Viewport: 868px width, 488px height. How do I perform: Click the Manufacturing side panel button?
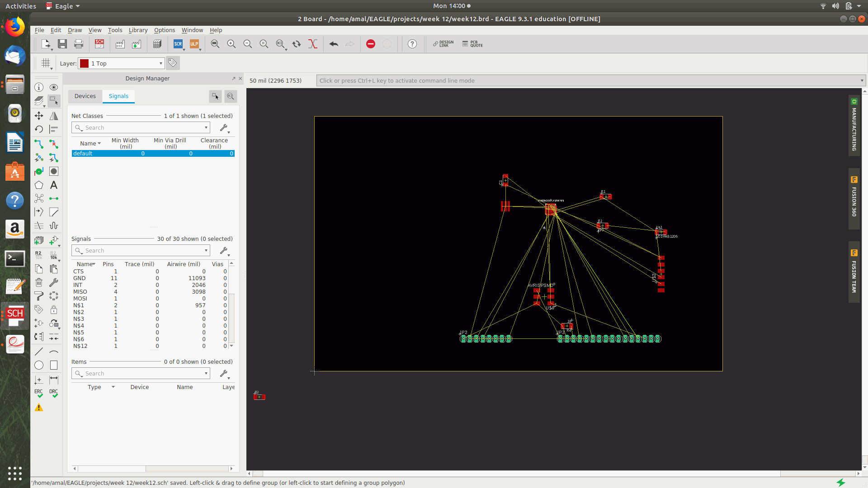coord(854,126)
